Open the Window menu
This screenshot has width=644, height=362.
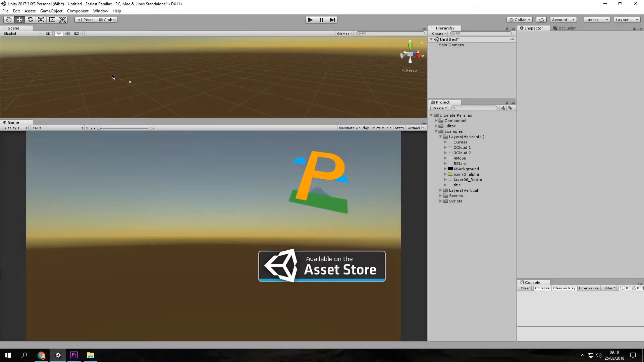point(101,11)
